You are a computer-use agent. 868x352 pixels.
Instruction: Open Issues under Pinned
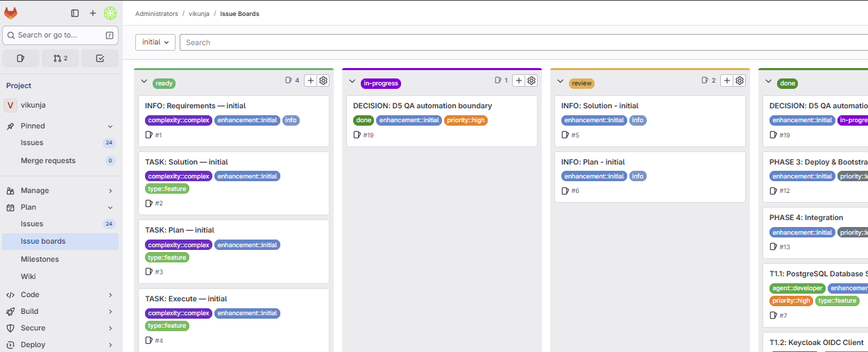[x=60, y=142]
